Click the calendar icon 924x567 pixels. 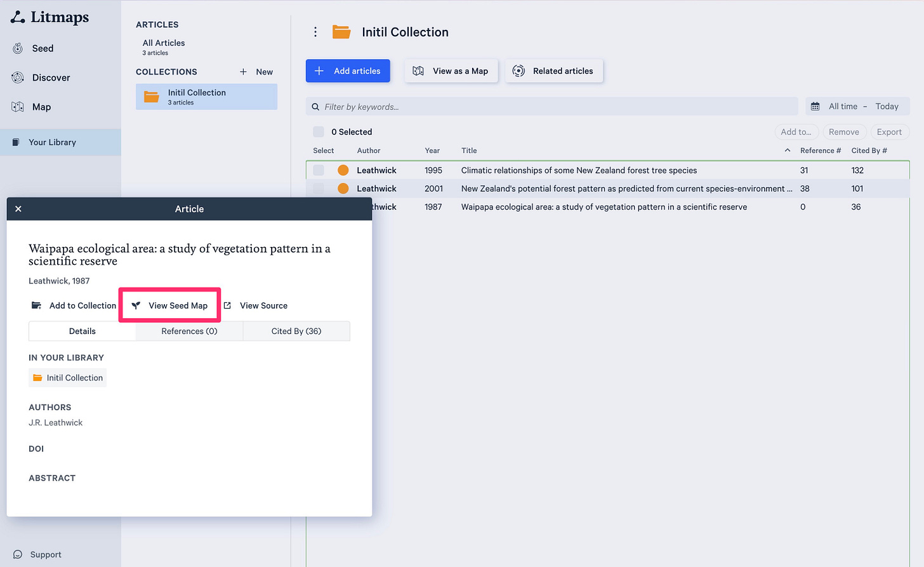815,107
